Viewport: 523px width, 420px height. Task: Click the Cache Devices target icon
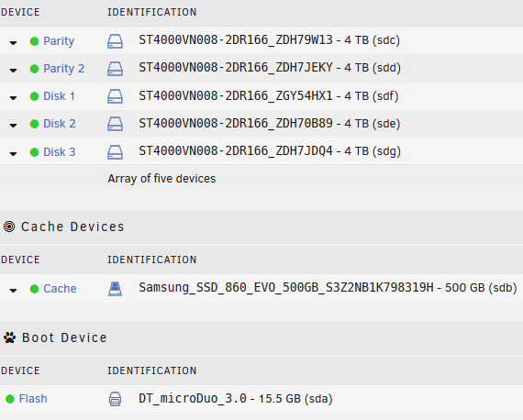[x=9, y=227]
